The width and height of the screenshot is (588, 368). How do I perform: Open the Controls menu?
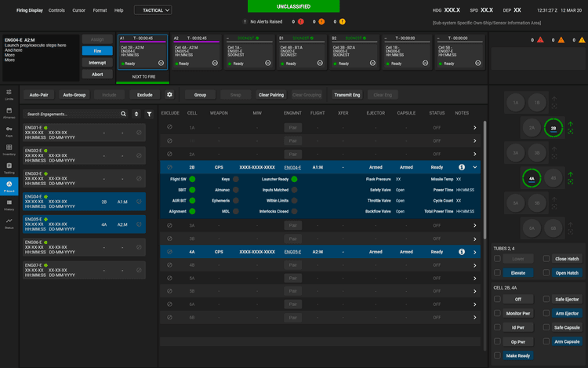pos(56,10)
